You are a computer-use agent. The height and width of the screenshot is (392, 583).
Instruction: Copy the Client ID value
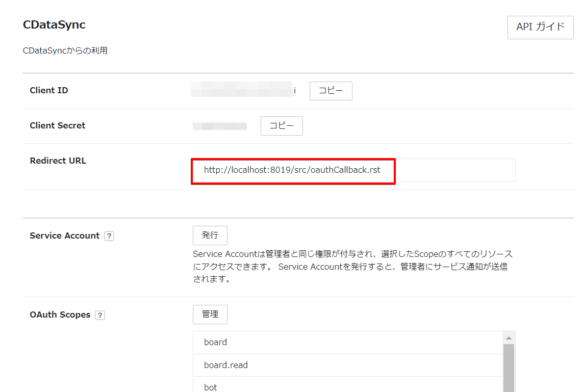[x=331, y=91]
